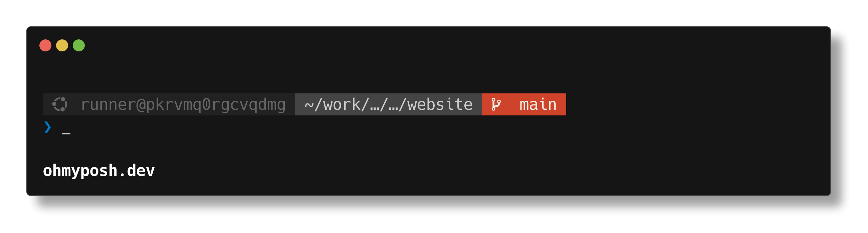Image resolution: width=868 pixels, height=233 pixels.
Task: Click the hostname "pkrvmq0rgcvqdmg"
Action: click(216, 105)
